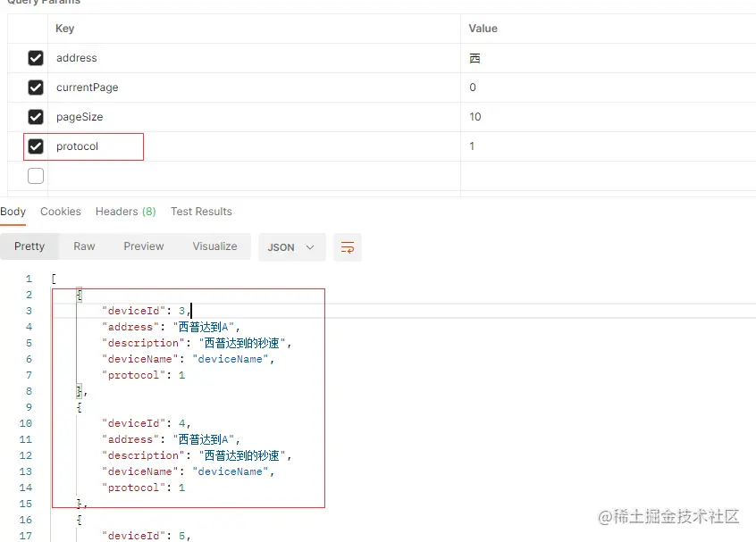Click the wrap lines icon button
The image size is (756, 542).
[x=347, y=247]
